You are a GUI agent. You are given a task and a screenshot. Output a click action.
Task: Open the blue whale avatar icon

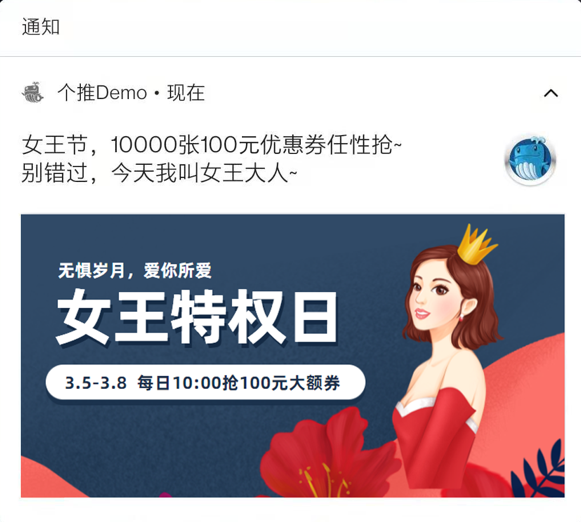pyautogui.click(x=531, y=160)
